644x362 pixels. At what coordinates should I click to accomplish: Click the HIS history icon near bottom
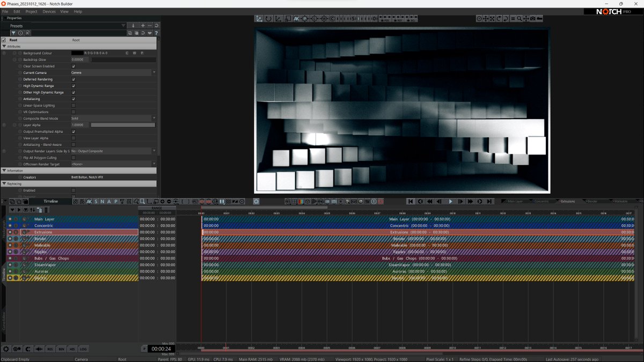(72, 349)
